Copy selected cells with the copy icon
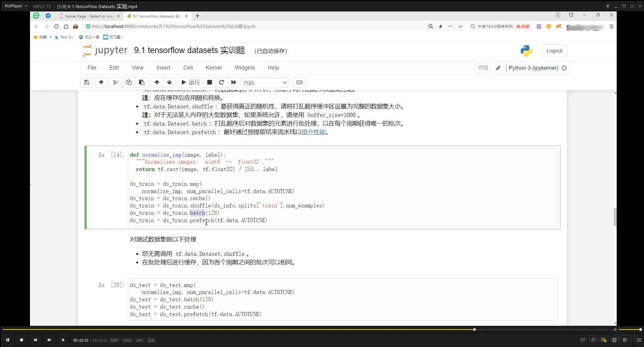 pos(128,82)
